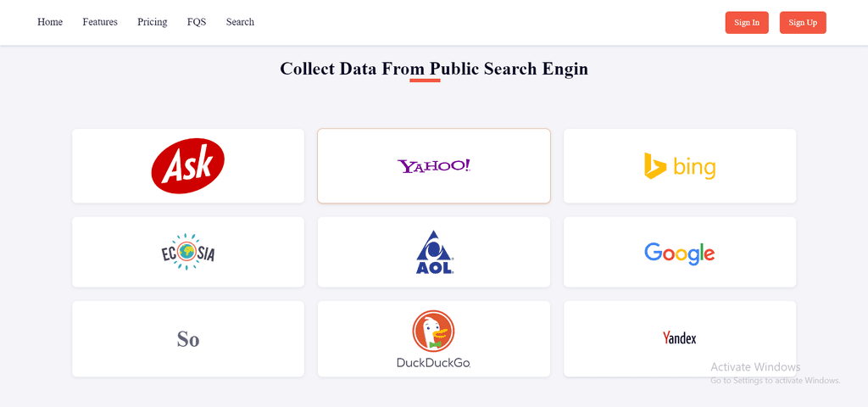
Task: Click the orange underline below the heading
Action: (x=426, y=81)
